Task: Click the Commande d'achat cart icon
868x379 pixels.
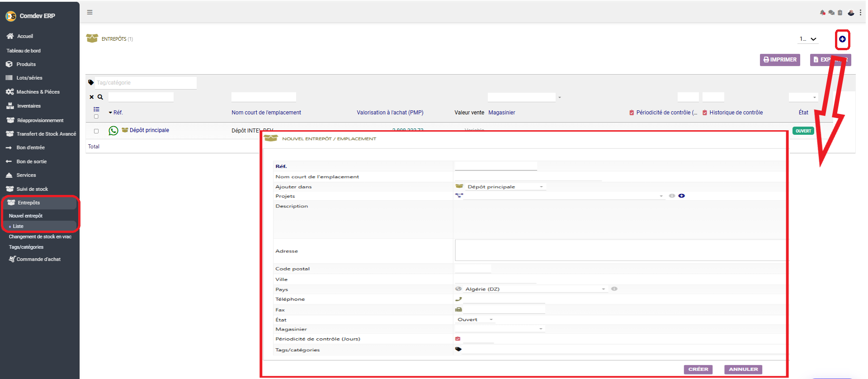Action: point(12,259)
